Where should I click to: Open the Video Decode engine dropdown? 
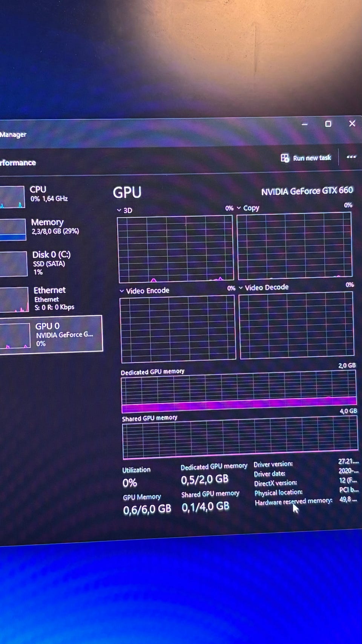coord(241,288)
